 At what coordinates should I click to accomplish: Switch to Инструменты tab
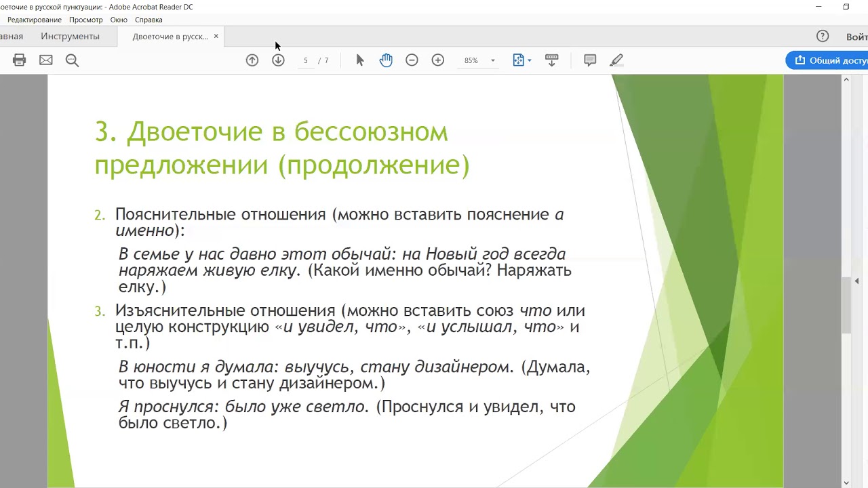tap(70, 37)
